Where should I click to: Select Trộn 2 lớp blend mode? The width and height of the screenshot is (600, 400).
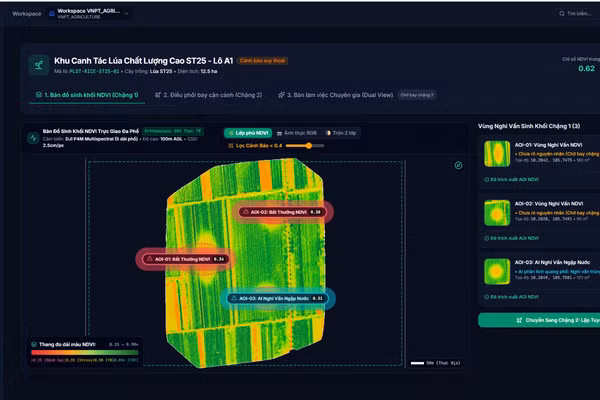[341, 133]
